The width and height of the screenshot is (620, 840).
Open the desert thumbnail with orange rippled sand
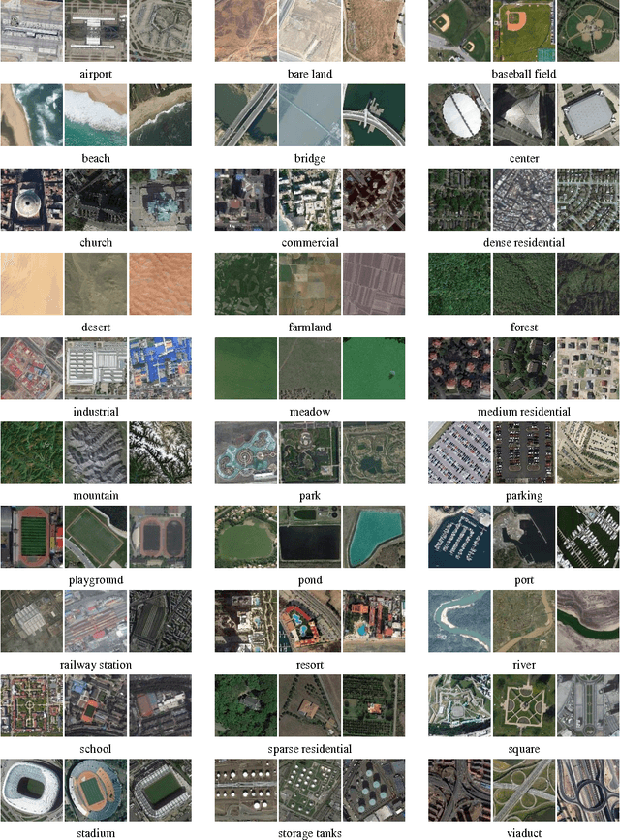(160, 284)
